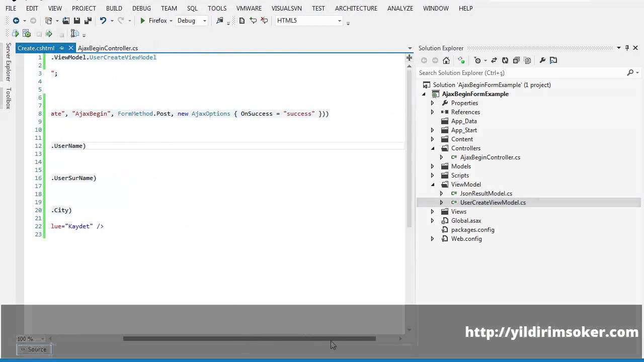Open the HTML5 validation schema dropdown
The image size is (644, 362).
(x=340, y=21)
